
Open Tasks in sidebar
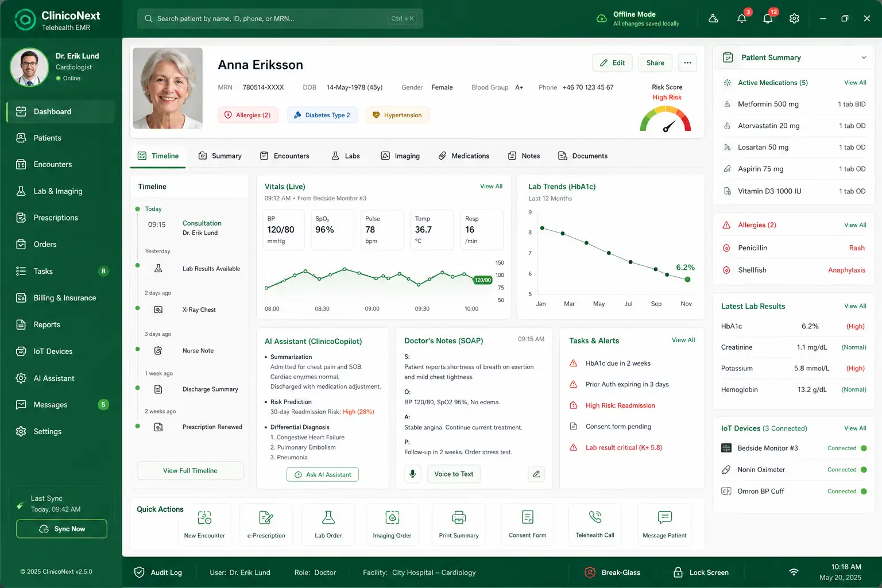[x=60, y=271]
